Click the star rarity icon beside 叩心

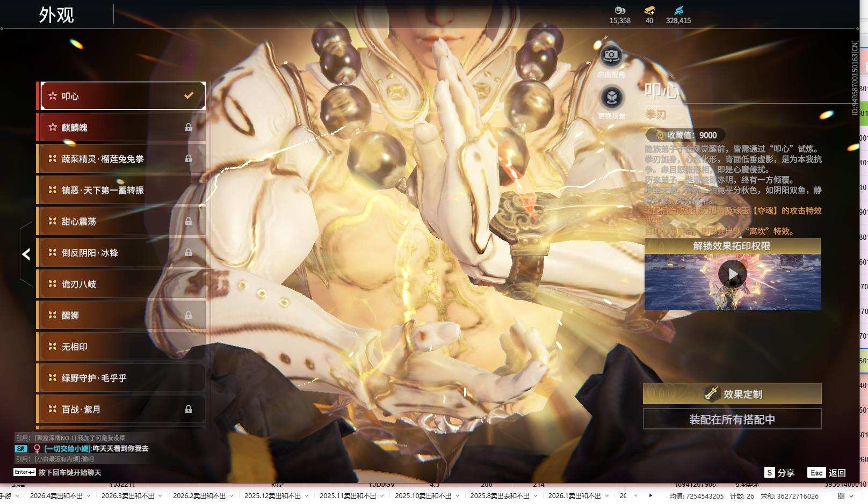pyautogui.click(x=53, y=96)
